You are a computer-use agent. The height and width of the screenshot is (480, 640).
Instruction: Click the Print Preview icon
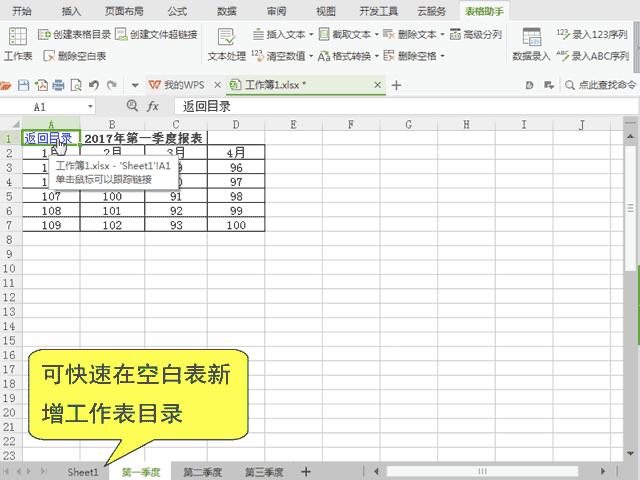(x=76, y=85)
